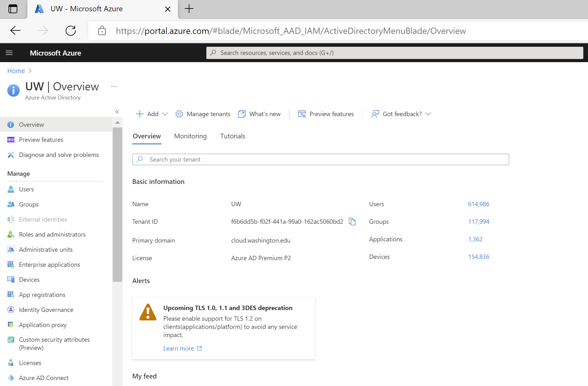Click the Diagnose and solve problems wrench icon

point(11,155)
